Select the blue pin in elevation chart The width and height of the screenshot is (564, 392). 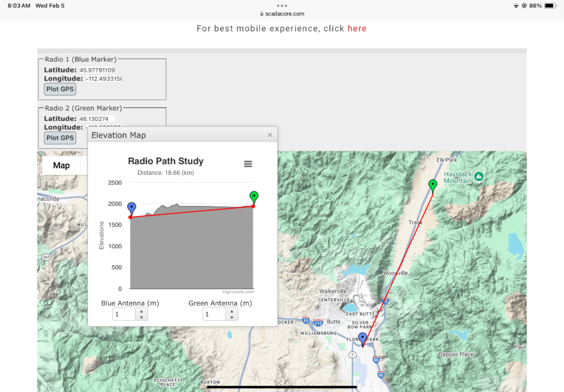[132, 208]
